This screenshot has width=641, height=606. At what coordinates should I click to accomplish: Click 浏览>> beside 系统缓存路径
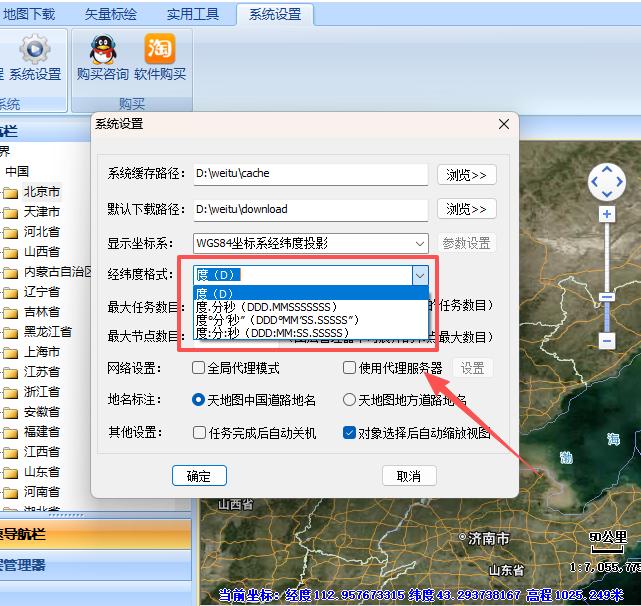click(x=466, y=175)
